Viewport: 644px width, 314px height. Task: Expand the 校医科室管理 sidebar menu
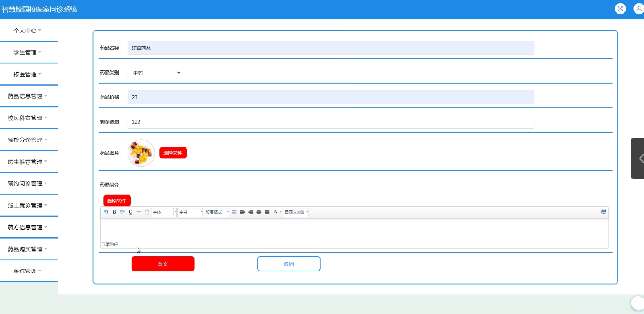pos(27,118)
